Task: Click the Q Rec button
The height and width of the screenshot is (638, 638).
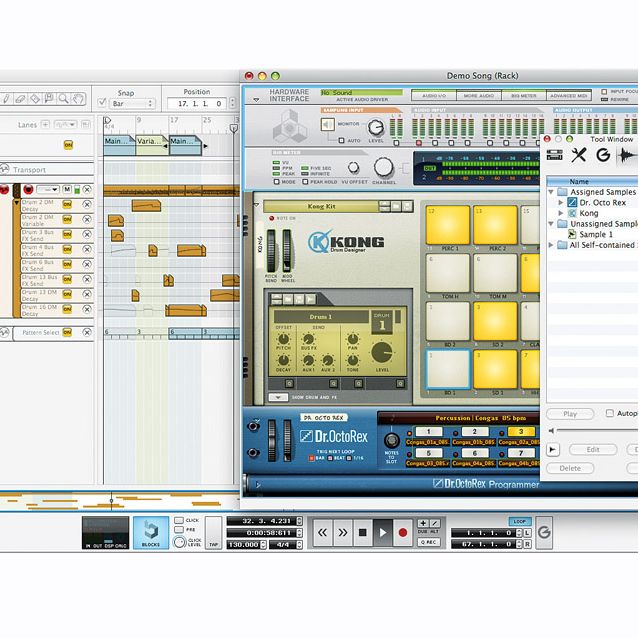Action: pyautogui.click(x=428, y=542)
